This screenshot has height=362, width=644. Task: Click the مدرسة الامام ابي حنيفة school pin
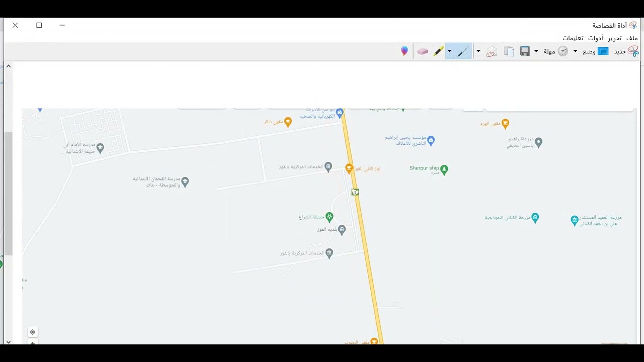click(x=100, y=148)
